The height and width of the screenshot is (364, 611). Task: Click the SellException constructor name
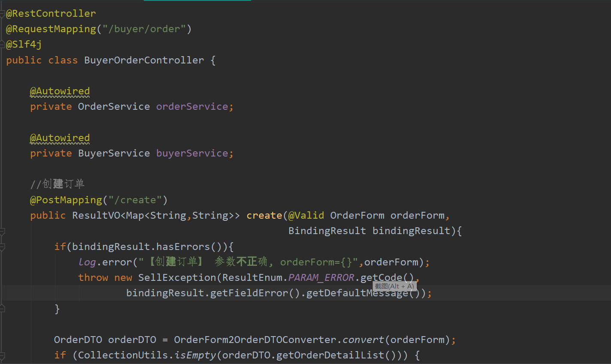coord(177,278)
